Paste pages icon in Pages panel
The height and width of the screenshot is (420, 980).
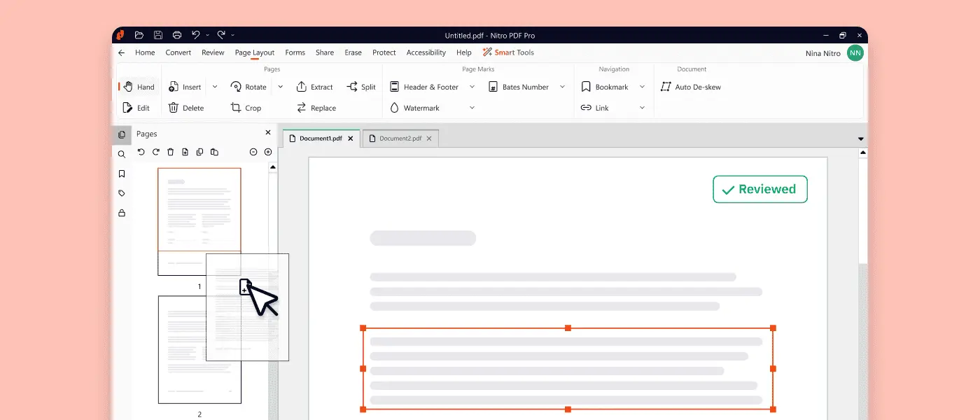tap(214, 152)
